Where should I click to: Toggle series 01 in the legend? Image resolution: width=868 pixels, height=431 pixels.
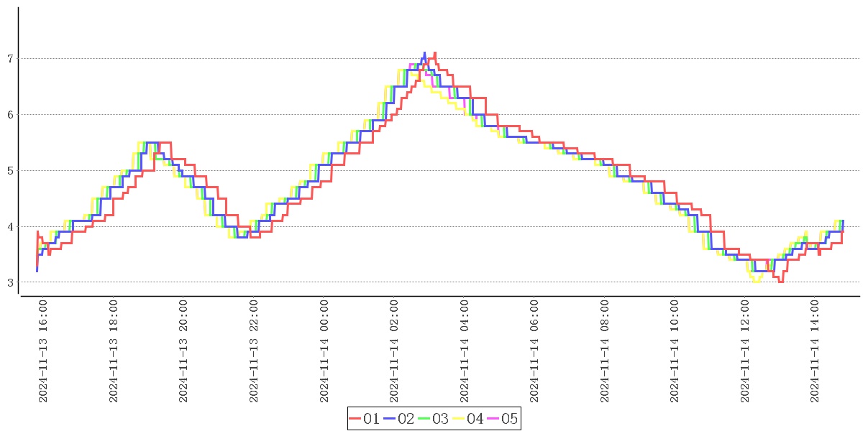point(365,419)
